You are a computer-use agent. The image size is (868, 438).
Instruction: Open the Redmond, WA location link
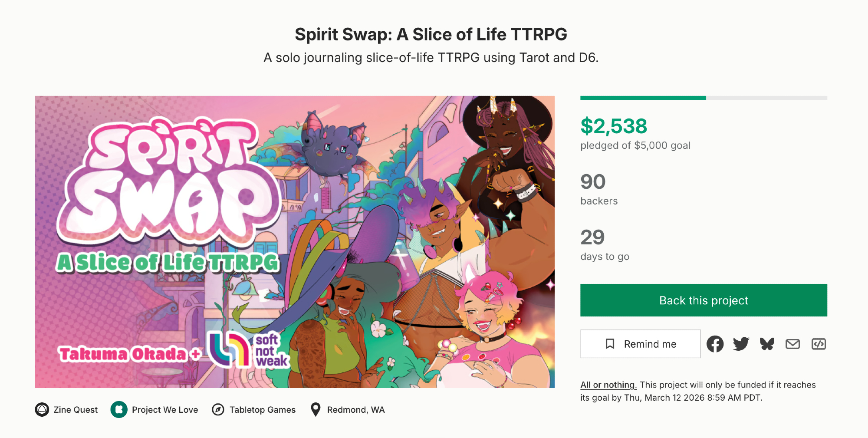pyautogui.click(x=356, y=410)
